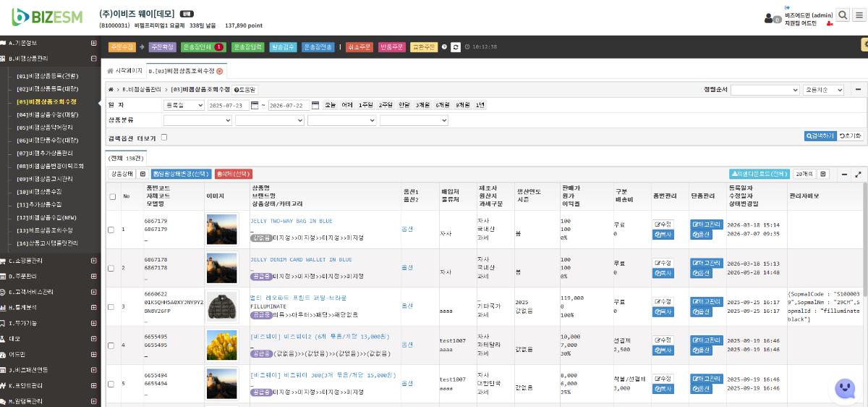Click 수정 button for row 6660622
This screenshot has width=868, height=407.
(x=663, y=301)
